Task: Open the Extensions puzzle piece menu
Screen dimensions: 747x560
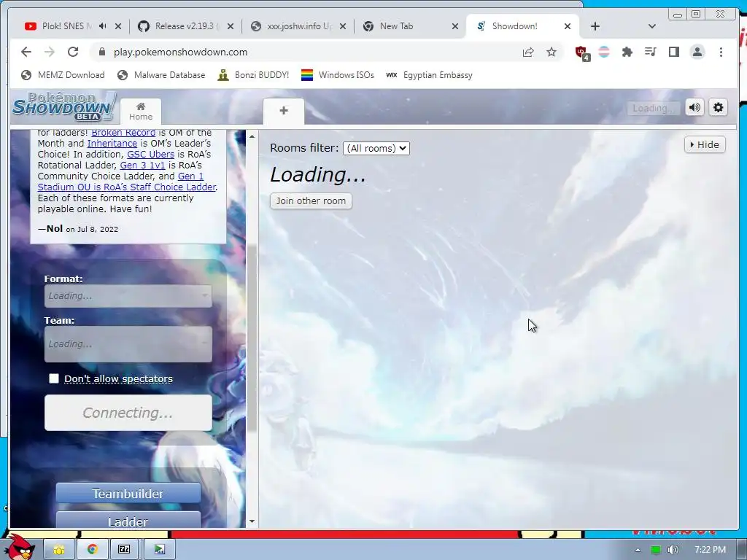Action: [627, 52]
